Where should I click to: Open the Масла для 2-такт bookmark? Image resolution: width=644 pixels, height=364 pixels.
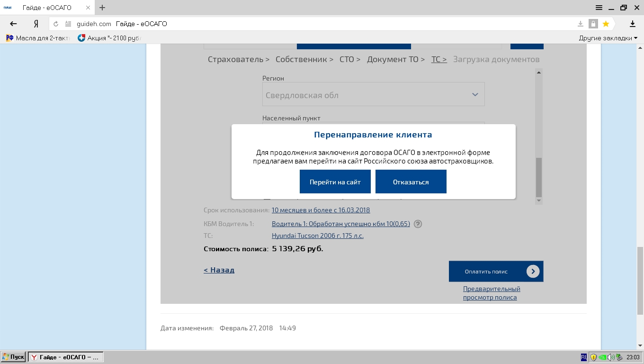pyautogui.click(x=38, y=38)
